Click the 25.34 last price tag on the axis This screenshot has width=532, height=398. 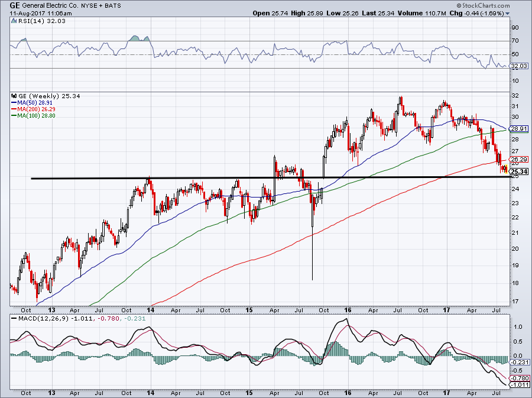(519, 172)
